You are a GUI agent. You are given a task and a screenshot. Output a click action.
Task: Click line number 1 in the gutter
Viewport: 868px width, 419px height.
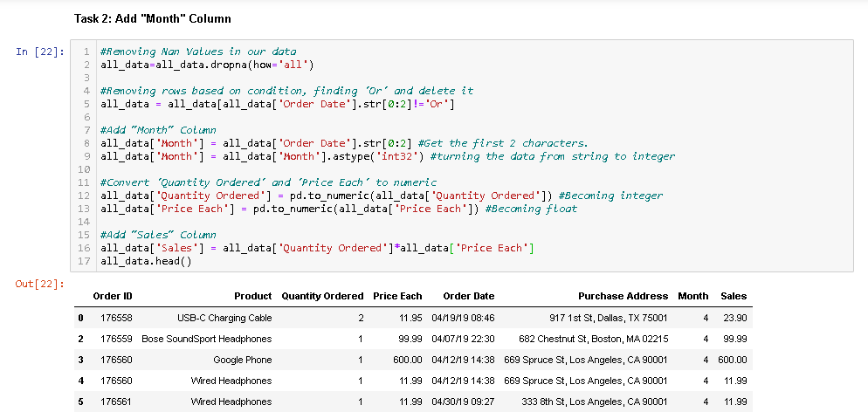[86, 52]
